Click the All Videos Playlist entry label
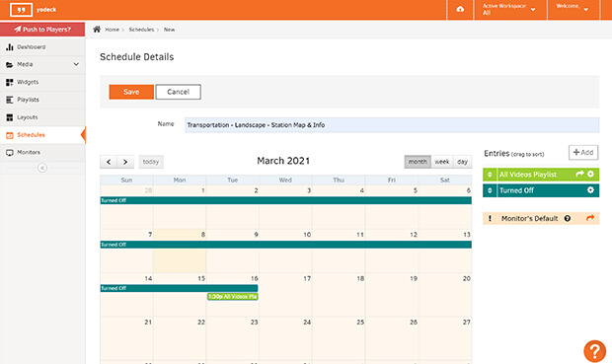Screen dimensions: 612x364 pos(528,175)
